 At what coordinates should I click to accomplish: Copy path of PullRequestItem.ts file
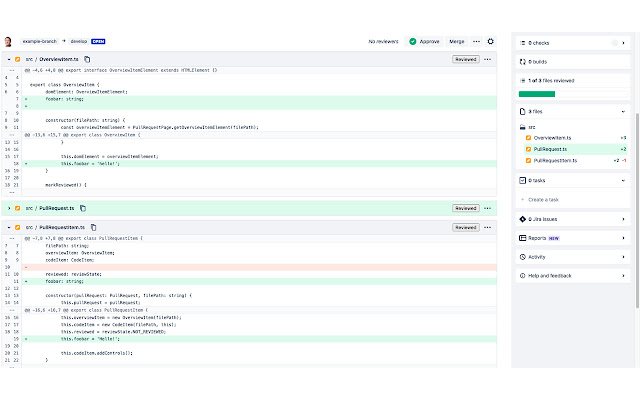click(x=93, y=227)
